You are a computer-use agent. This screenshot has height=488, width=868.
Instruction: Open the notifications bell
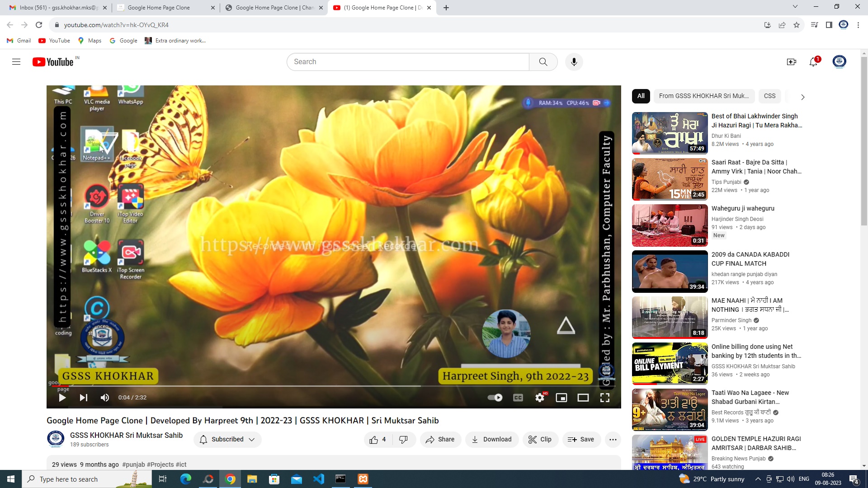[x=813, y=62]
